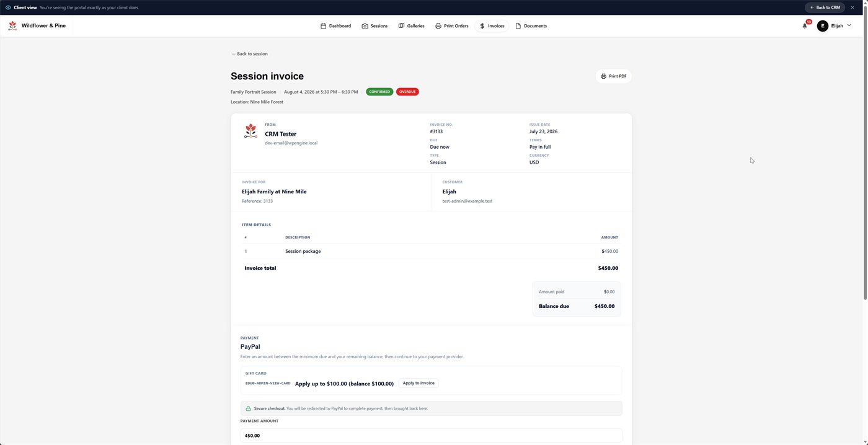This screenshot has height=445, width=868.
Task: Click the lock icon in Secure checkout
Action: [x=249, y=408]
